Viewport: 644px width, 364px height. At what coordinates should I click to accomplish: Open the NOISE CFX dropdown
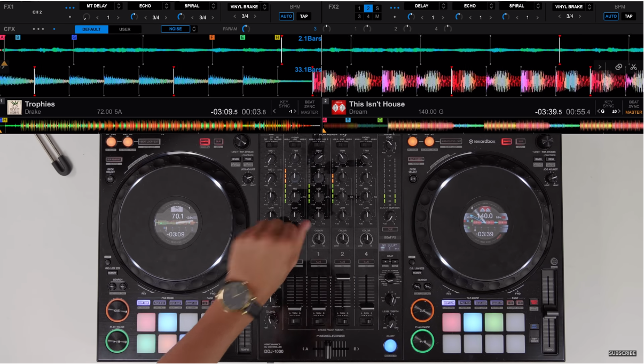(x=194, y=28)
